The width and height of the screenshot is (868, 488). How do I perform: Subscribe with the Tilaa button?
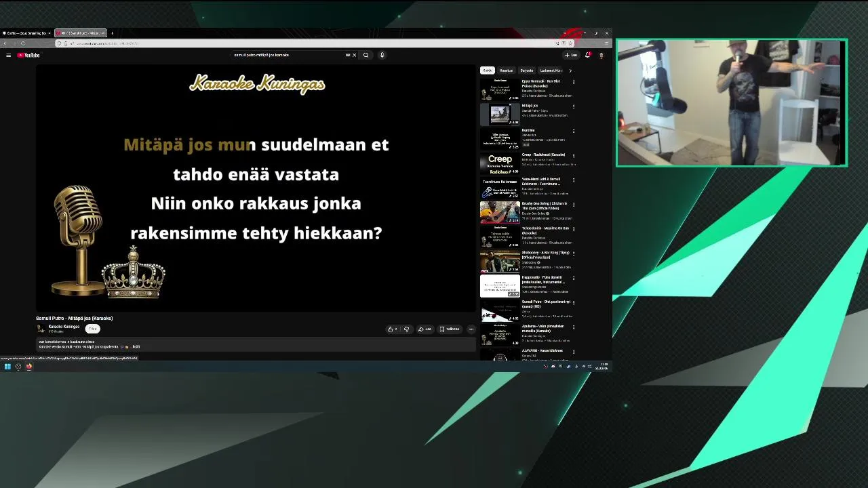(x=93, y=329)
